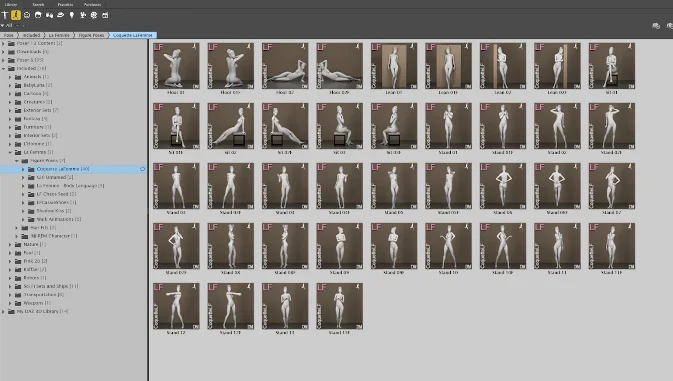Switch to the Library tab

11,4
